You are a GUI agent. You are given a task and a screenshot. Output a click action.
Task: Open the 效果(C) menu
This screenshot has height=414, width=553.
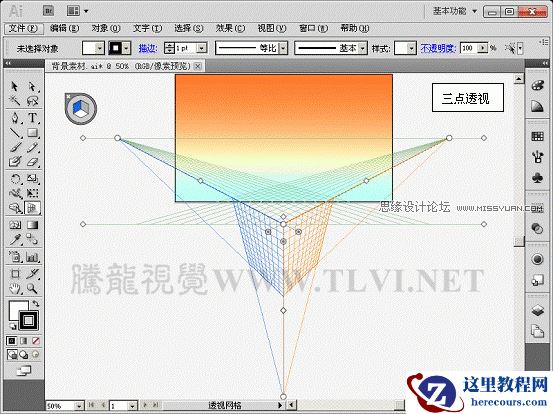click(230, 28)
